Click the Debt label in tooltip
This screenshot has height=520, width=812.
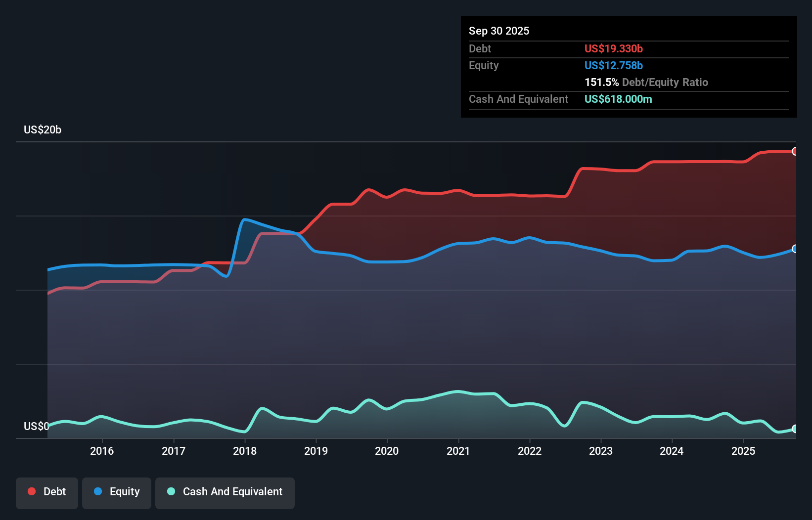pos(480,48)
